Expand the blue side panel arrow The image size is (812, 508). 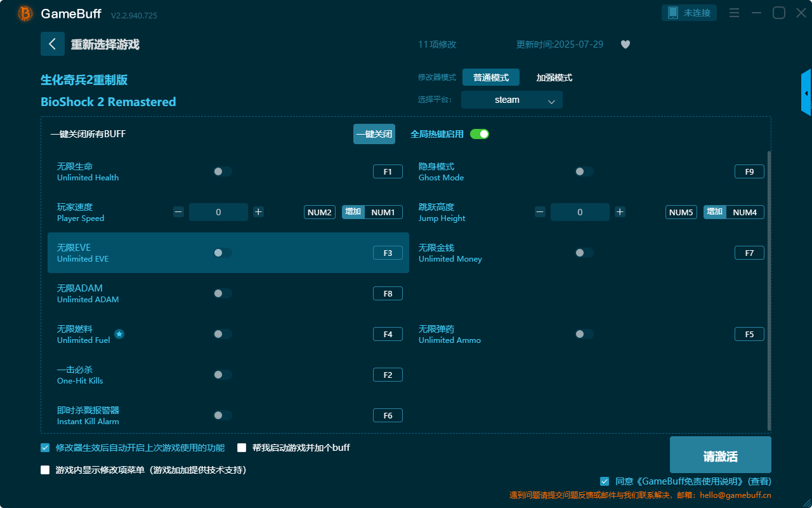(x=806, y=93)
